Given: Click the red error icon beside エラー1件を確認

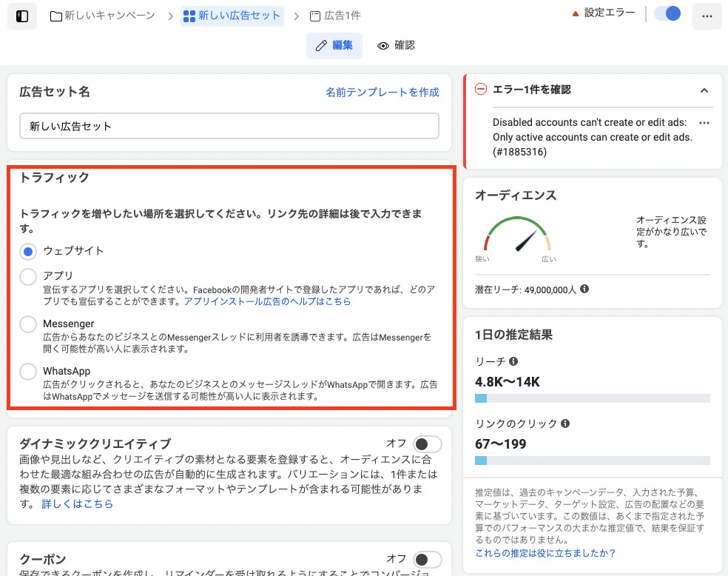Looking at the screenshot, I should 481,90.
